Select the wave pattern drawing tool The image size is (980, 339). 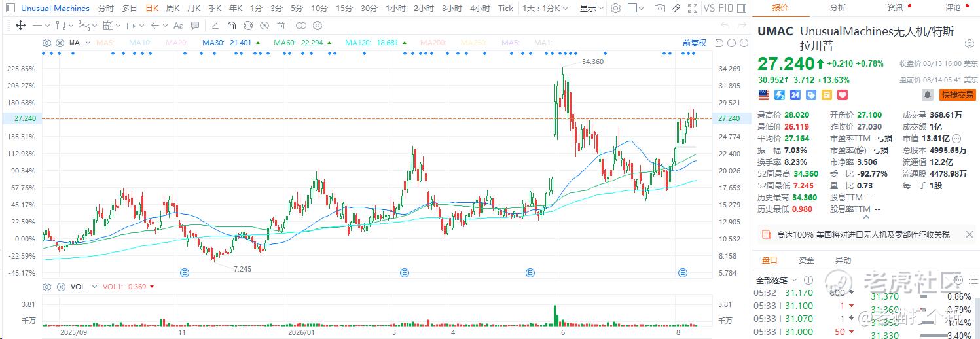84,26
